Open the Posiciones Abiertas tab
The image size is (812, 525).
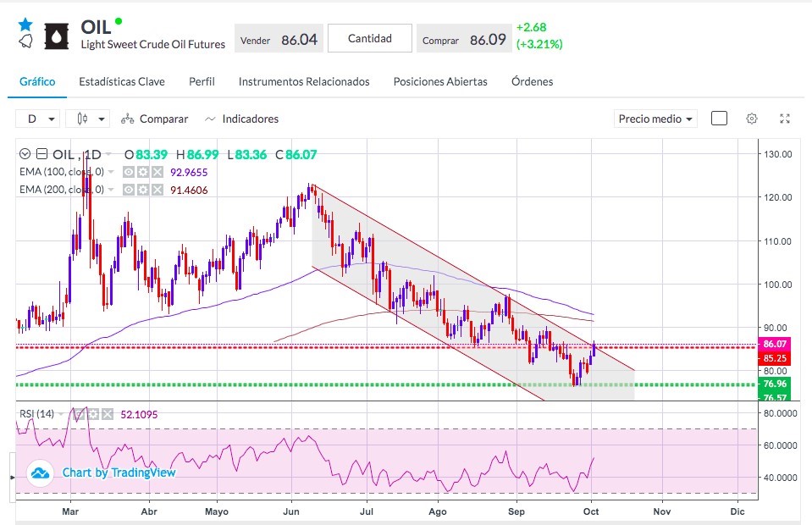pos(440,81)
